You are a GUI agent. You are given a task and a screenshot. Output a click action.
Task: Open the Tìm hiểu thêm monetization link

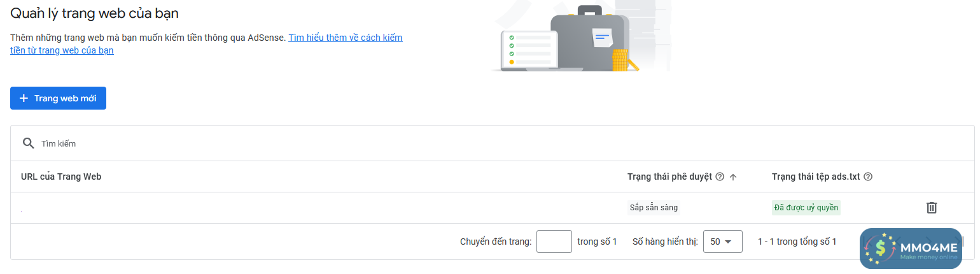pyautogui.click(x=346, y=38)
